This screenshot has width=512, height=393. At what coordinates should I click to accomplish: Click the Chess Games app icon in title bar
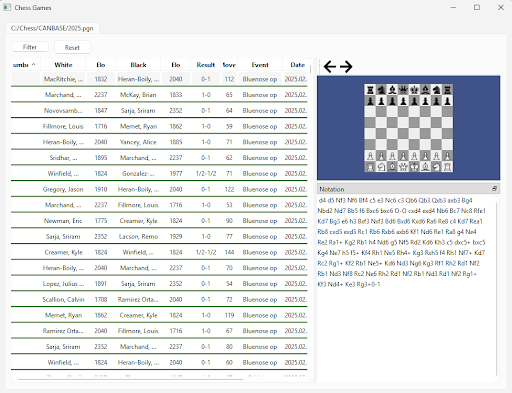pyautogui.click(x=7, y=7)
